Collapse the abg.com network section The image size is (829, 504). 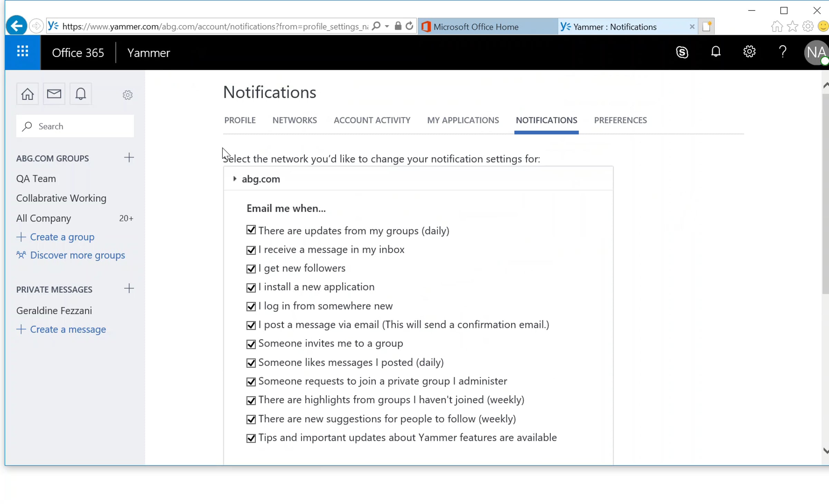[x=235, y=179]
